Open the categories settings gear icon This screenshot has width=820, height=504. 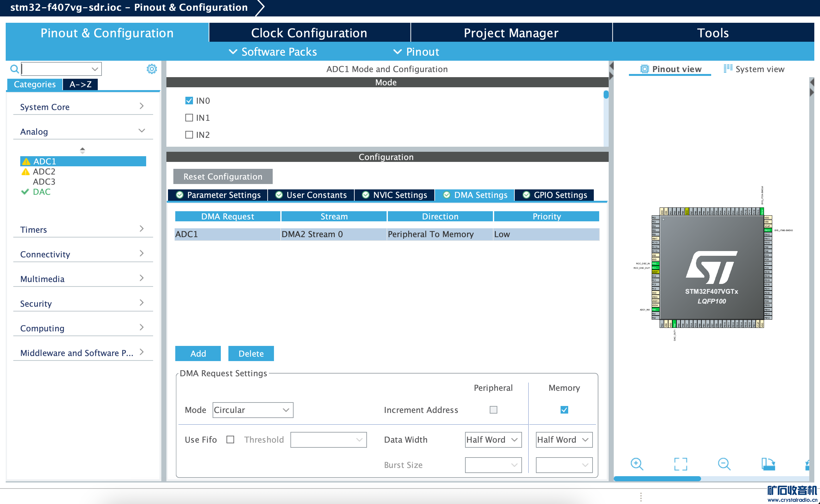coord(152,69)
